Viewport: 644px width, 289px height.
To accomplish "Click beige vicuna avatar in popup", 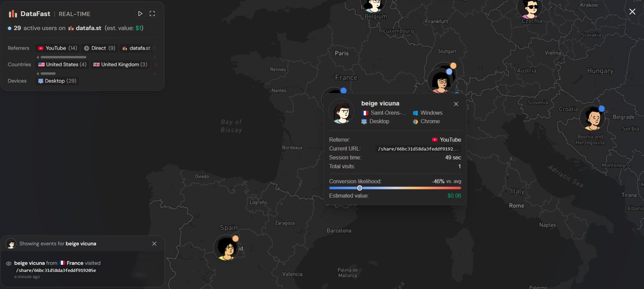I will 342,112.
